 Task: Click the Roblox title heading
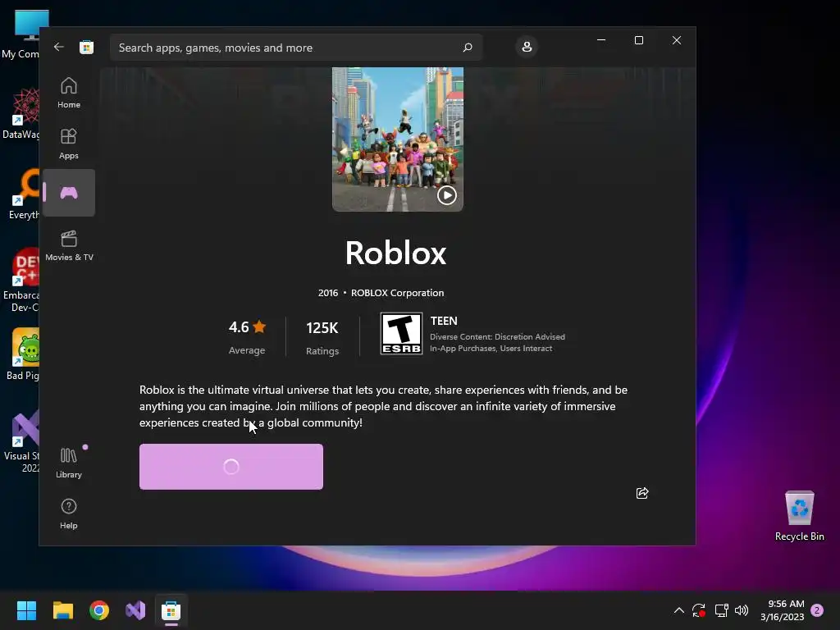pyautogui.click(x=396, y=253)
